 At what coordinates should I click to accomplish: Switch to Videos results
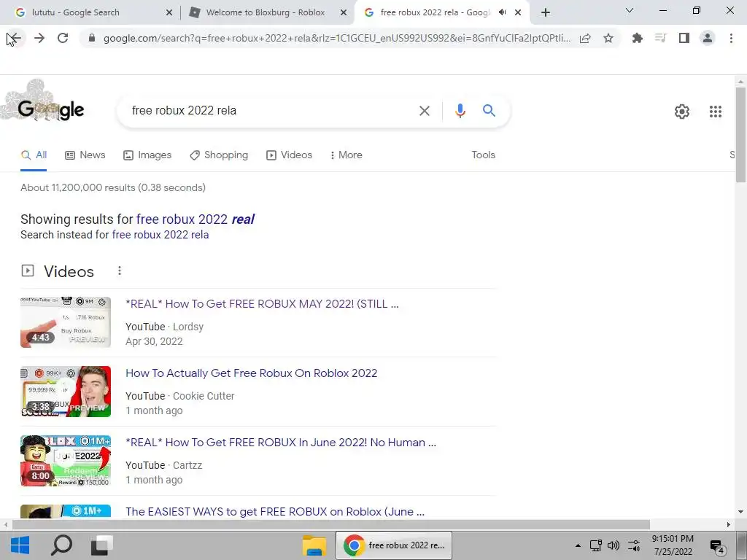[289, 155]
